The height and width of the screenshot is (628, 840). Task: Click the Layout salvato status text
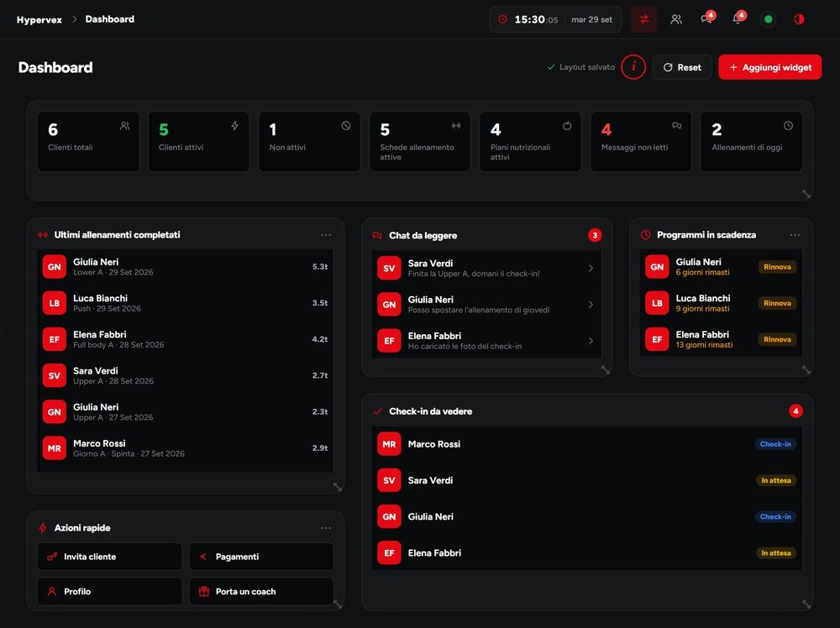point(587,67)
